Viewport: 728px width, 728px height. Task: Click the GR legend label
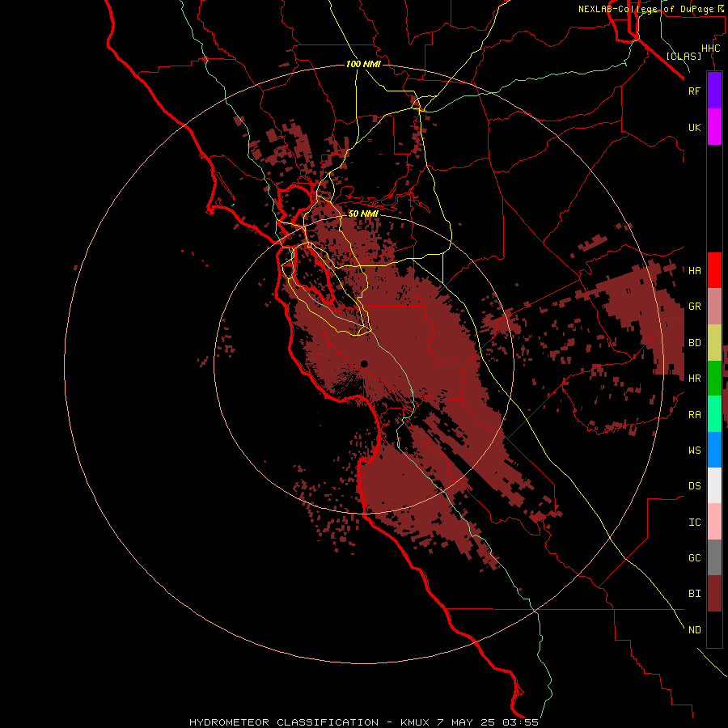pyautogui.click(x=695, y=307)
